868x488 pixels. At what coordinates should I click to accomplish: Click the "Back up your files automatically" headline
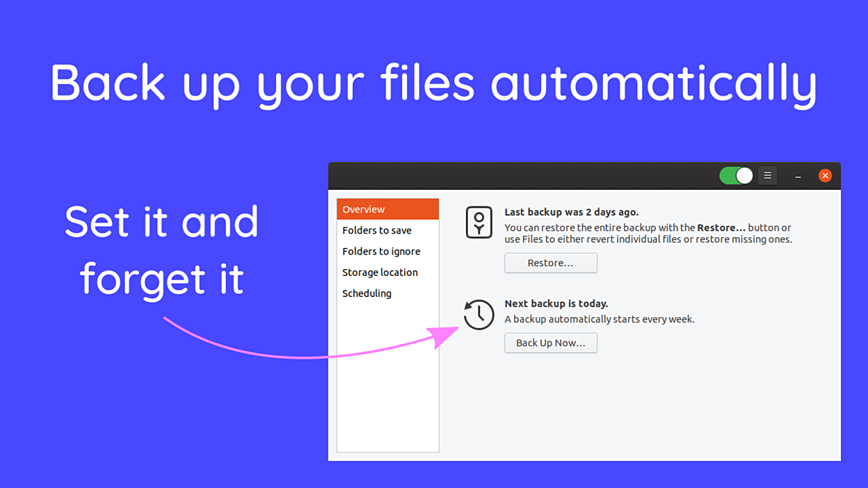[433, 83]
